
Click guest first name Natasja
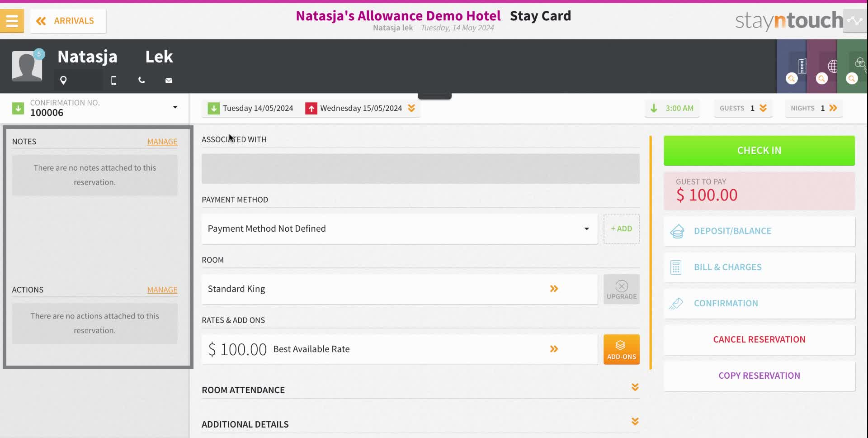(87, 57)
